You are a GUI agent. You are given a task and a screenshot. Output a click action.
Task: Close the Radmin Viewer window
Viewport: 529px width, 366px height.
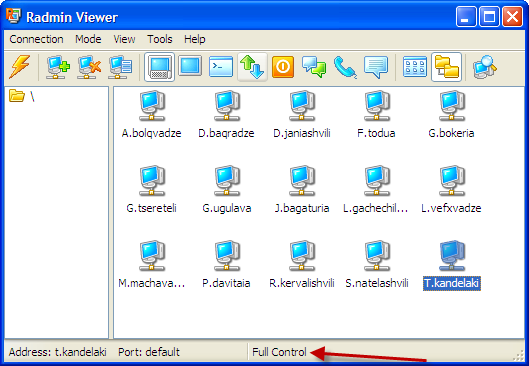(x=512, y=16)
